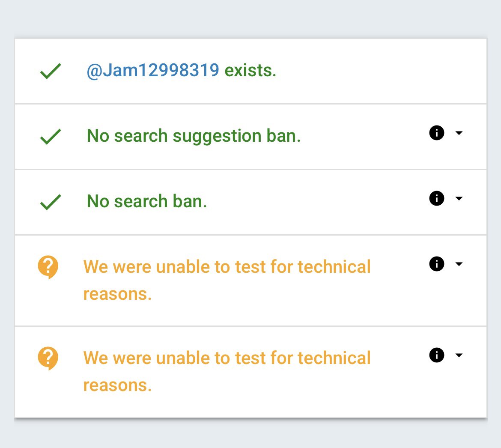Open info icon for search suggestion ban
This screenshot has width=501, height=448.
click(x=436, y=133)
